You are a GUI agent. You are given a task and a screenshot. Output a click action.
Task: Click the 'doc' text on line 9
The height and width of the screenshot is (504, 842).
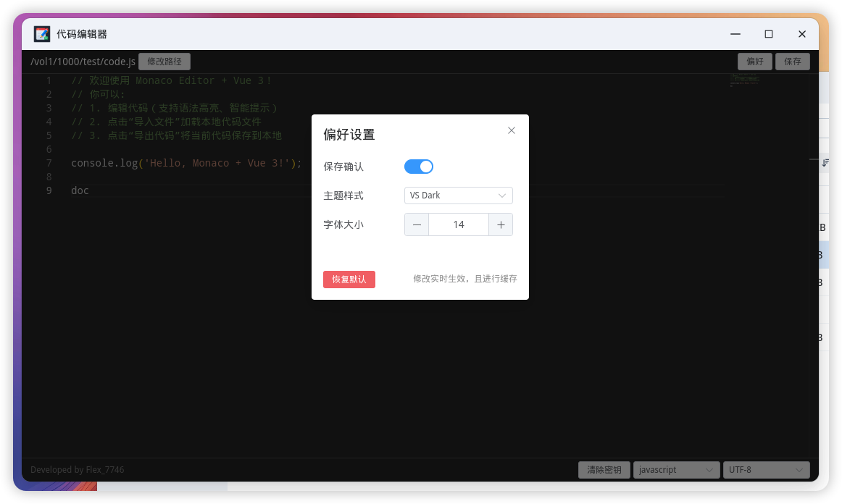pos(80,190)
